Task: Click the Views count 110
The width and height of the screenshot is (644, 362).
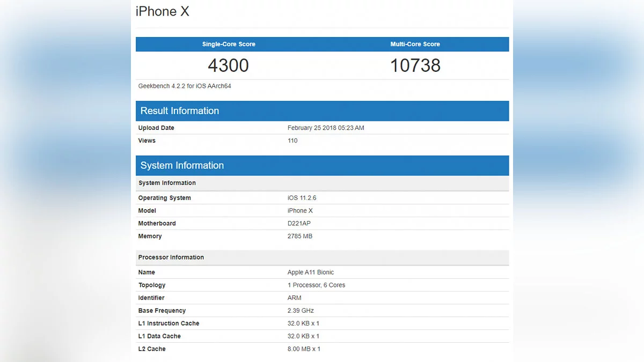Action: [x=292, y=141]
